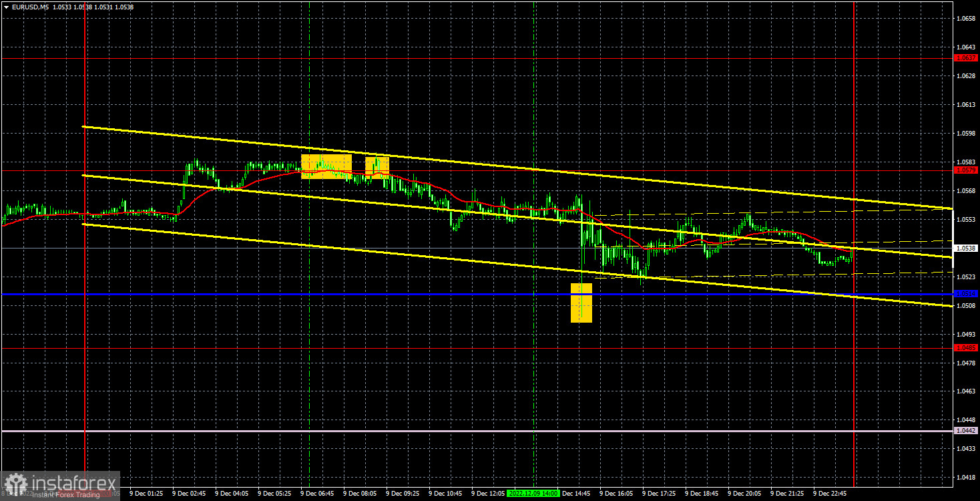Select the red 1.0485 price level label
980x501 pixels.
point(966,348)
